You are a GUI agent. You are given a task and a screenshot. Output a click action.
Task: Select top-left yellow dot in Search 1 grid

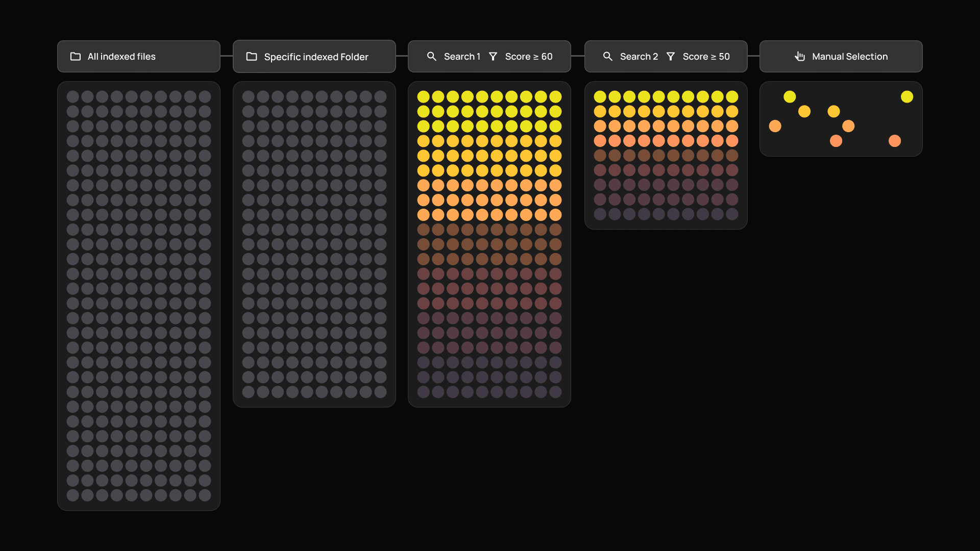[423, 97]
